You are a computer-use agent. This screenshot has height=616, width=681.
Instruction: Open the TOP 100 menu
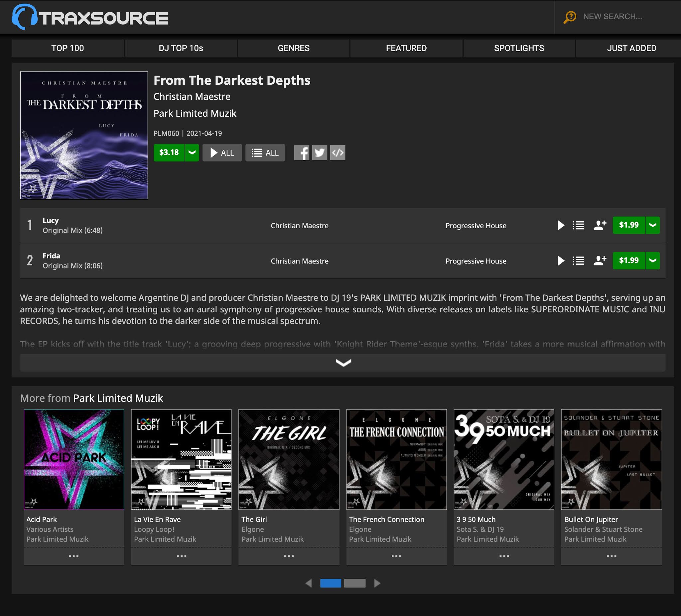(x=68, y=48)
